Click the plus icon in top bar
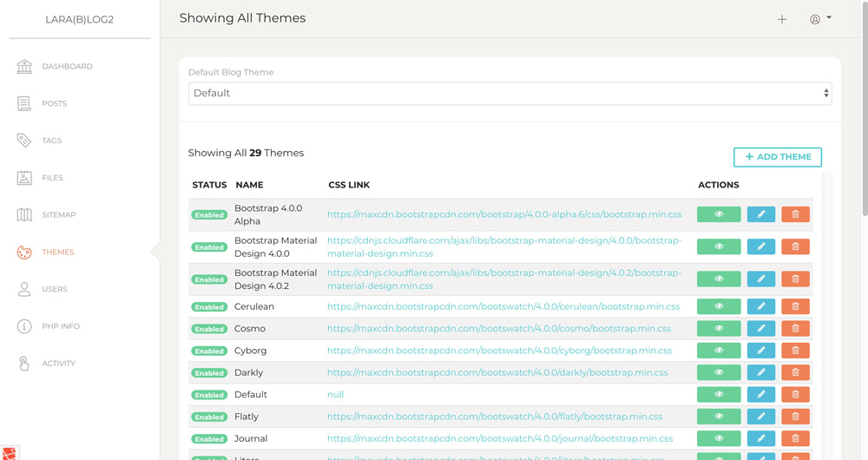Image resolution: width=868 pixels, height=460 pixels. coord(782,19)
